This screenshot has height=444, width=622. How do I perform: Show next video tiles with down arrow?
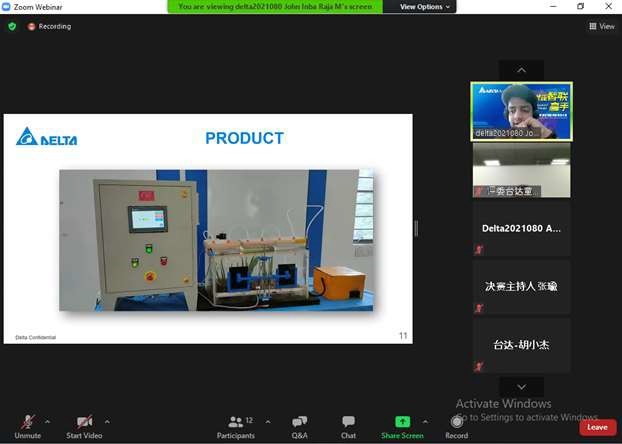(x=521, y=386)
